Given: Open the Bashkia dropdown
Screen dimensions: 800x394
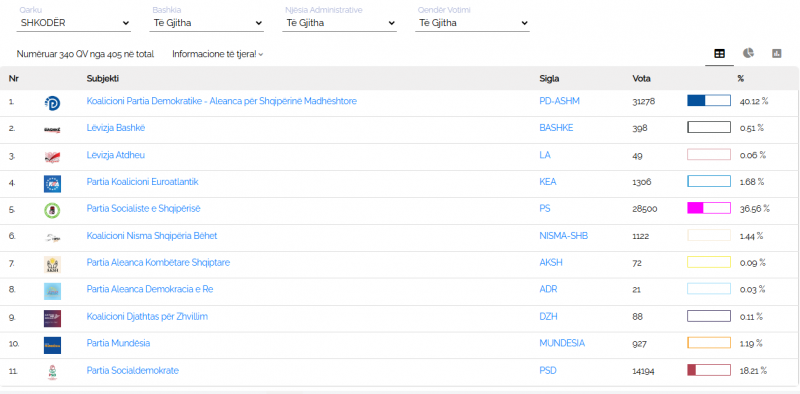Looking at the screenshot, I should tap(207, 23).
